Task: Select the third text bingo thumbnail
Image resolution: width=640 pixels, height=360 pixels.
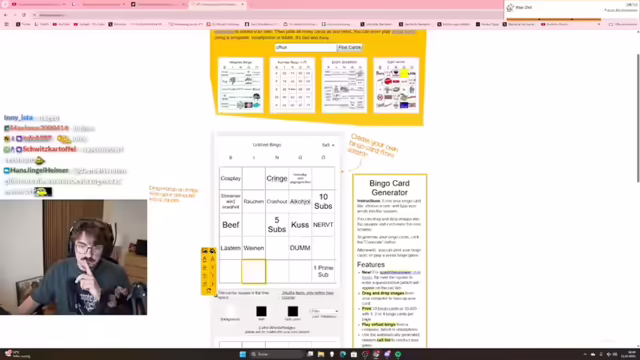Action: [344, 85]
